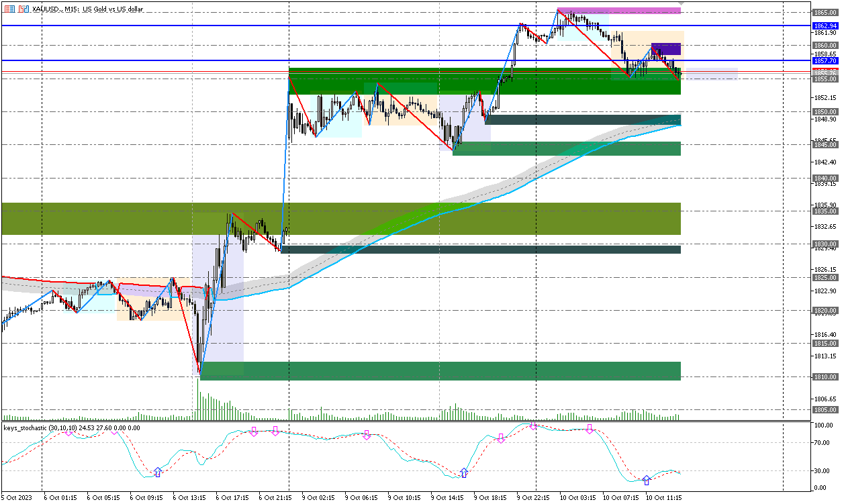844x504 pixels.
Task: Click the 1820.00 price scale label
Action: point(825,311)
